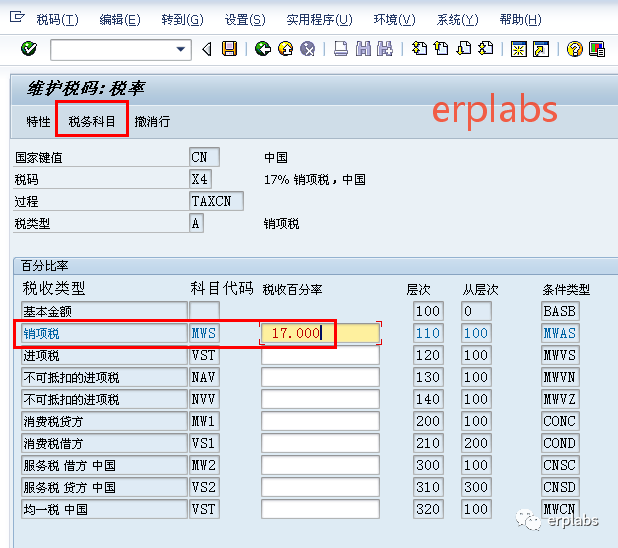Open the 帮助(H) menu

(520, 19)
